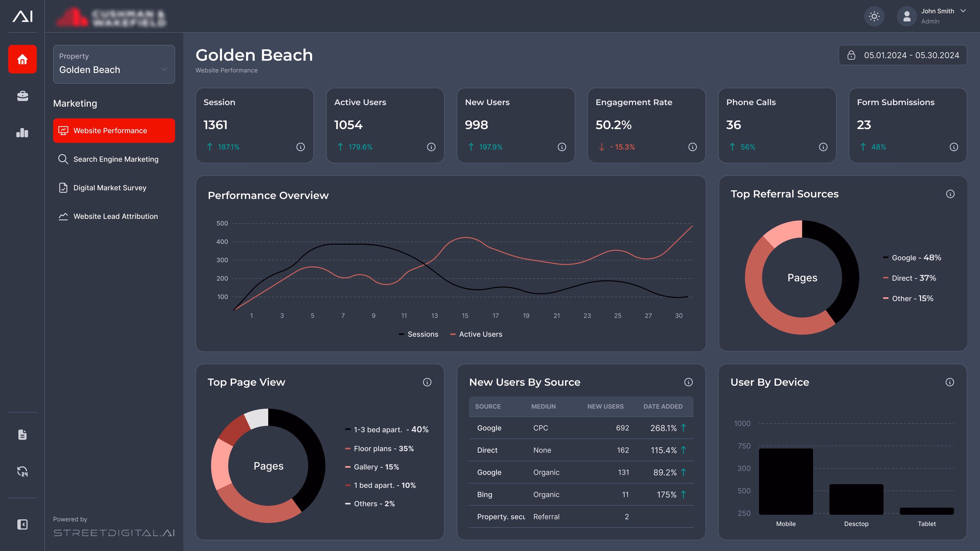
Task: Click the Bing Organic table row
Action: tap(581, 494)
